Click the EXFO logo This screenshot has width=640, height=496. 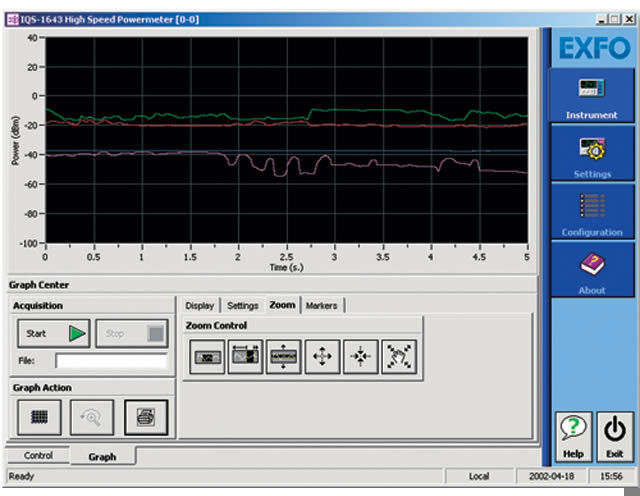pos(594,48)
